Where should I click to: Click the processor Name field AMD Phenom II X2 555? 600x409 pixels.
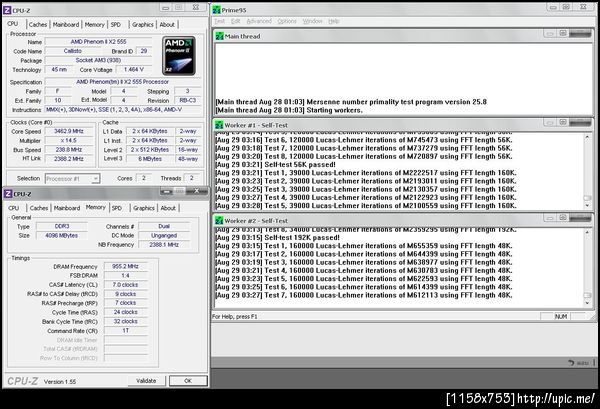click(x=98, y=41)
